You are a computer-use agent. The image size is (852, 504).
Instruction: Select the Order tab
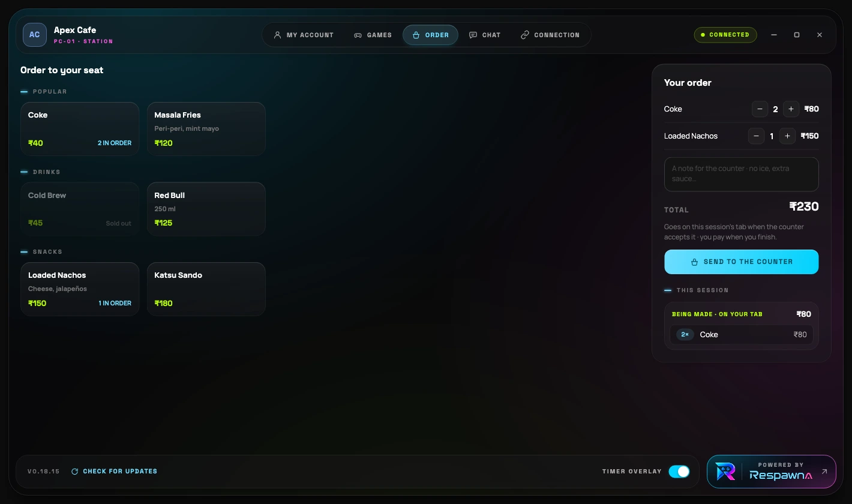coord(430,35)
